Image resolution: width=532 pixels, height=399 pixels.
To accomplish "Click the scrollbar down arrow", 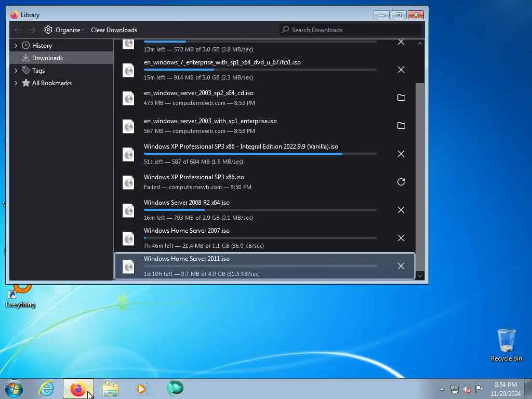I will pos(420,276).
